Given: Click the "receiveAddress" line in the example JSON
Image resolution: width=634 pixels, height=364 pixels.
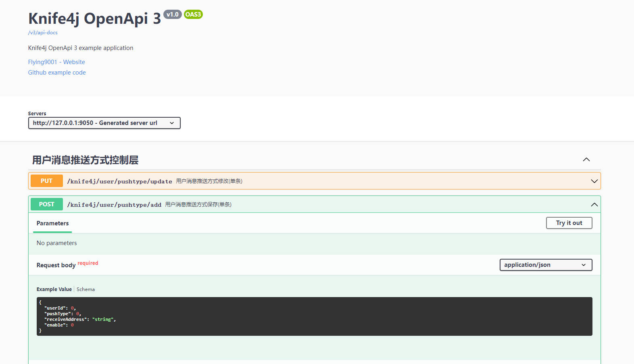Looking at the screenshot, I should (x=80, y=319).
